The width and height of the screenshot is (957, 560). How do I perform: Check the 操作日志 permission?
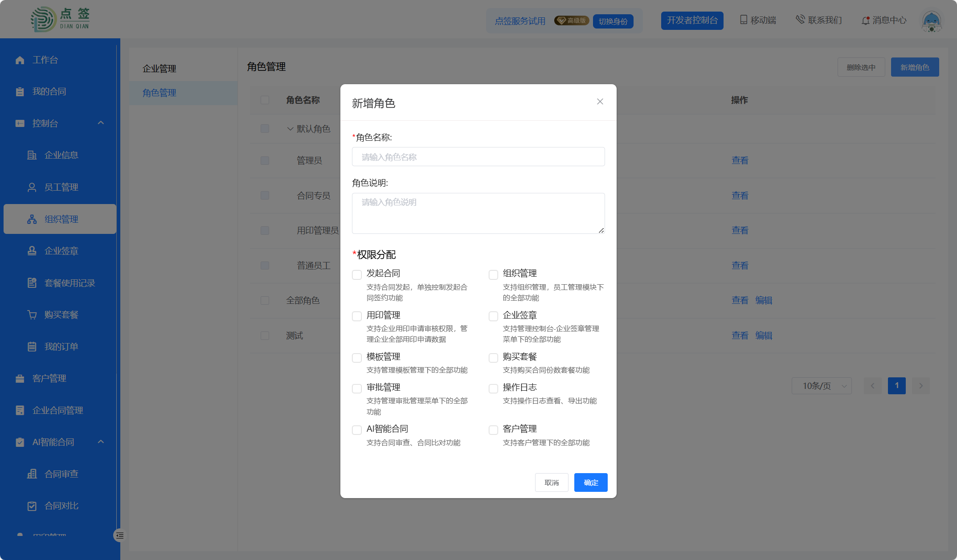tap(493, 389)
